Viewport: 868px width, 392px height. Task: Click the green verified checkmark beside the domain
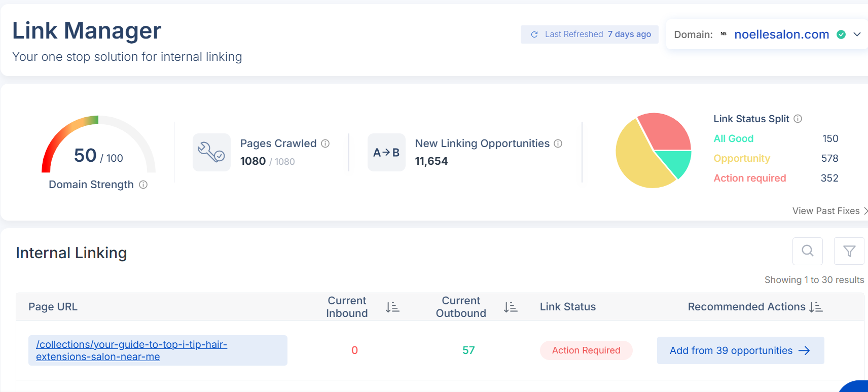coord(841,34)
